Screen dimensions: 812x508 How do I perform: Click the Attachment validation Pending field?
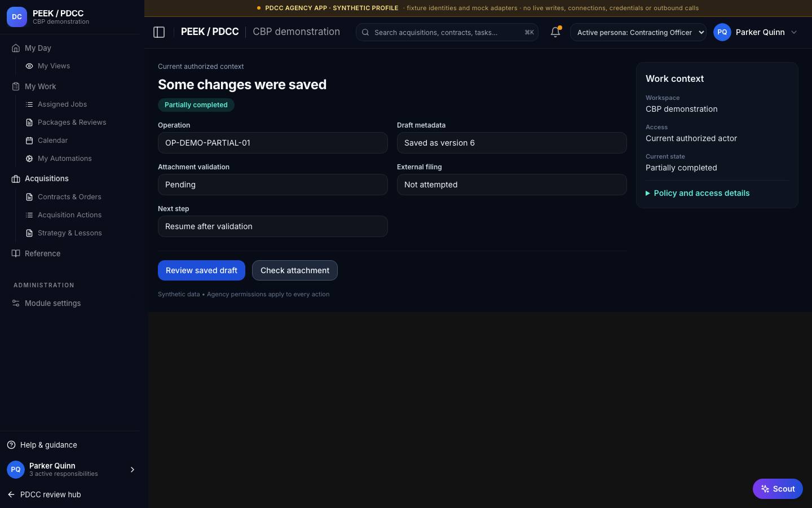[273, 185]
